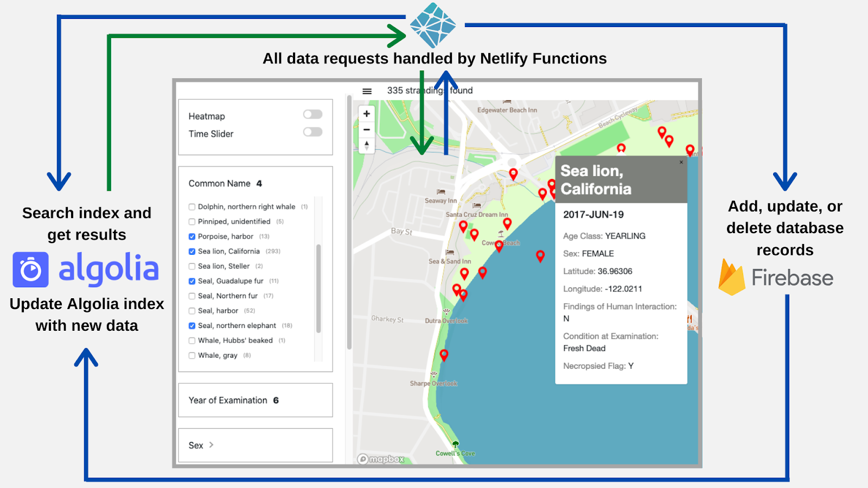
Task: Enable the Time Slider toggle
Action: click(312, 132)
